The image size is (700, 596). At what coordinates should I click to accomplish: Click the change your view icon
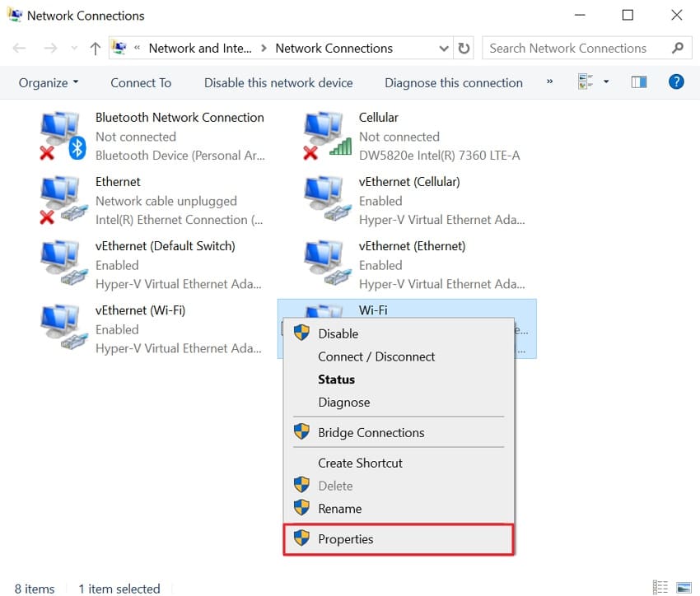tap(586, 81)
